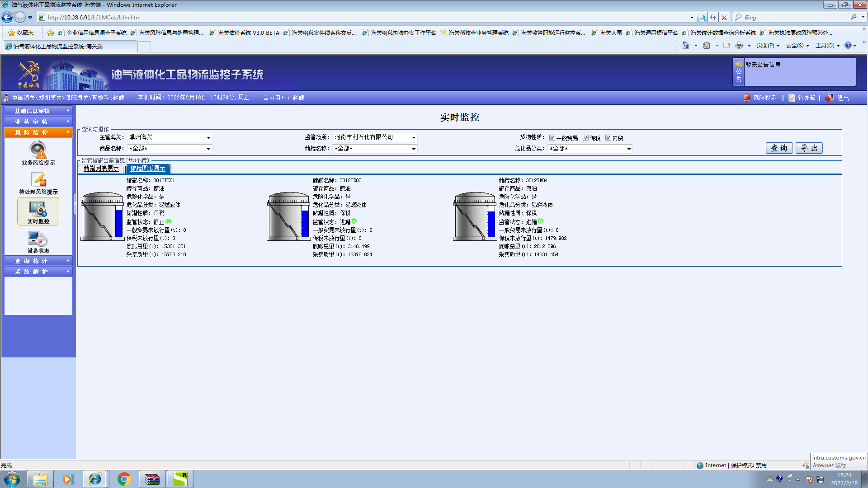Expand the 查询统计 menu section
The height and width of the screenshot is (488, 868).
pyautogui.click(x=38, y=261)
